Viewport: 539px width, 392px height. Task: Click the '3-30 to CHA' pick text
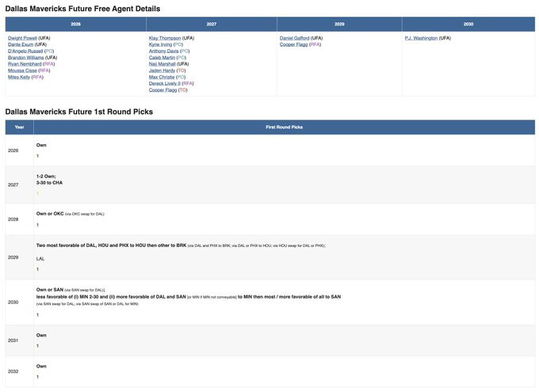pyautogui.click(x=49, y=183)
